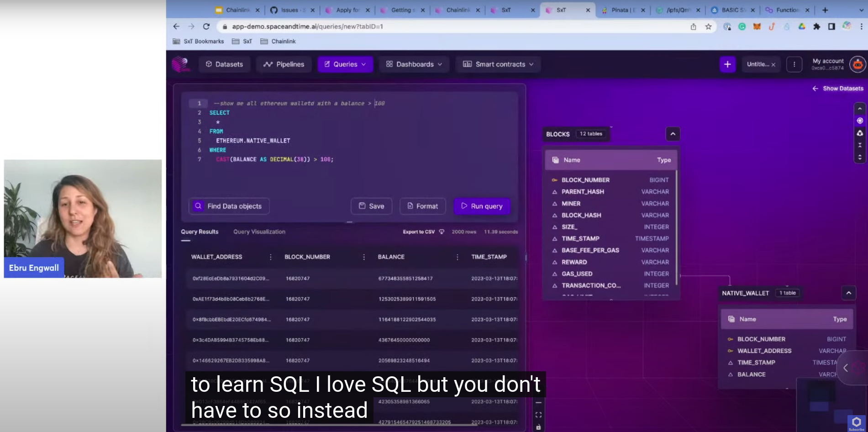The height and width of the screenshot is (432, 868).
Task: Reload the browser page
Action: click(206, 26)
